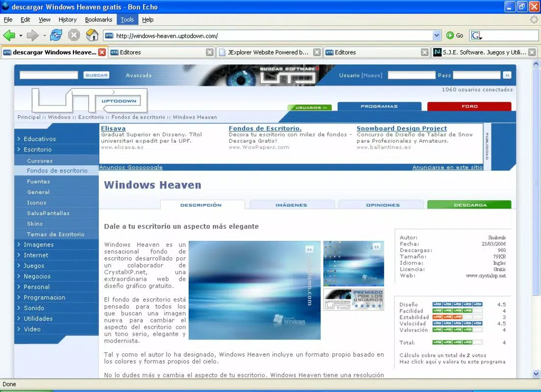
Task: Click the Stop loading button
Action: (74, 35)
